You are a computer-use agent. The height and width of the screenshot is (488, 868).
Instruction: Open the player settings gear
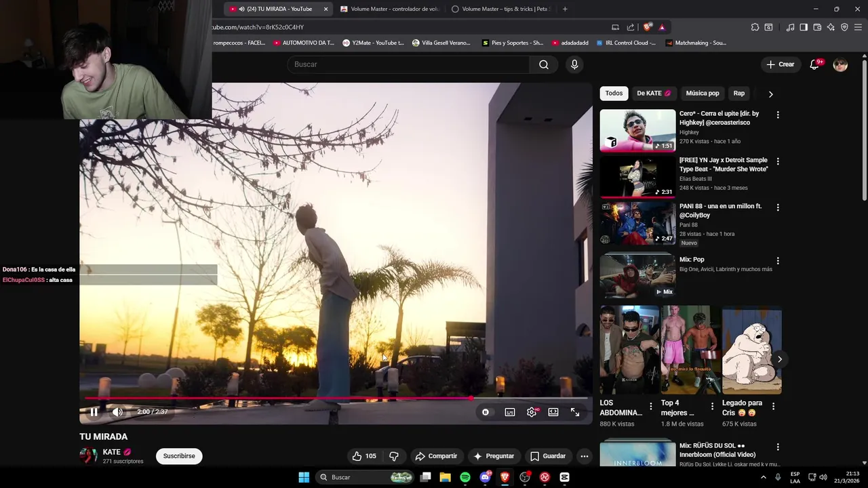point(532,412)
